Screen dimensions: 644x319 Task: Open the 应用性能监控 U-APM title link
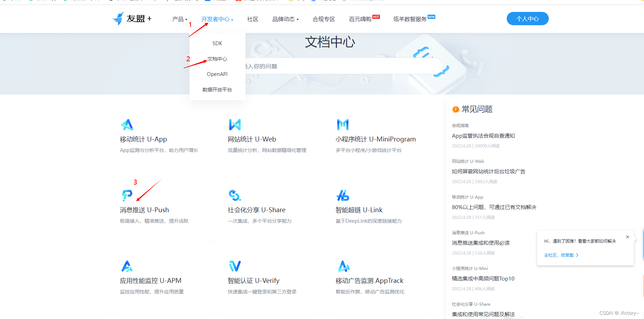tap(151, 281)
